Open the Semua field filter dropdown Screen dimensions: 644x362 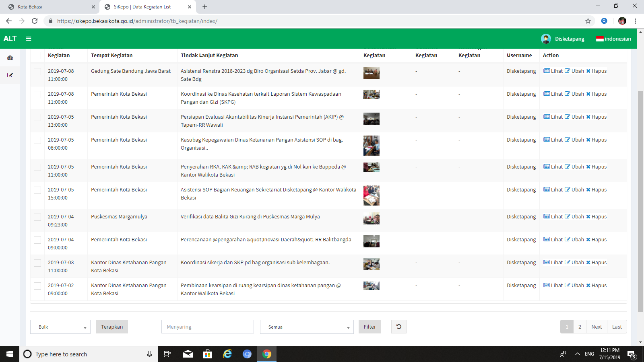coord(307,327)
